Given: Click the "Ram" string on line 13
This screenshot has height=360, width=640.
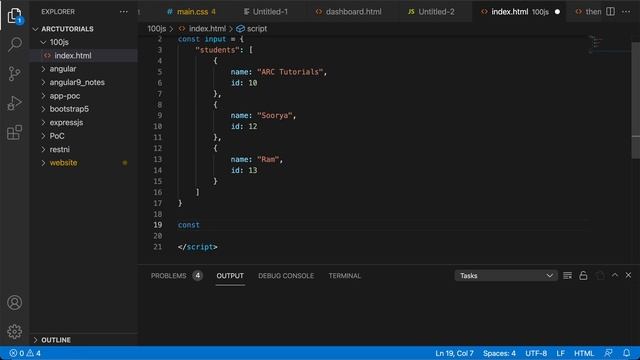Looking at the screenshot, I should [x=268, y=159].
